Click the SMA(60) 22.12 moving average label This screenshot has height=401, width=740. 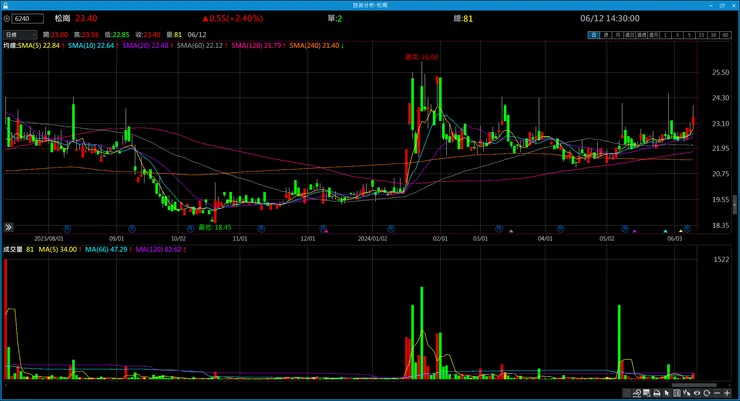[202, 46]
